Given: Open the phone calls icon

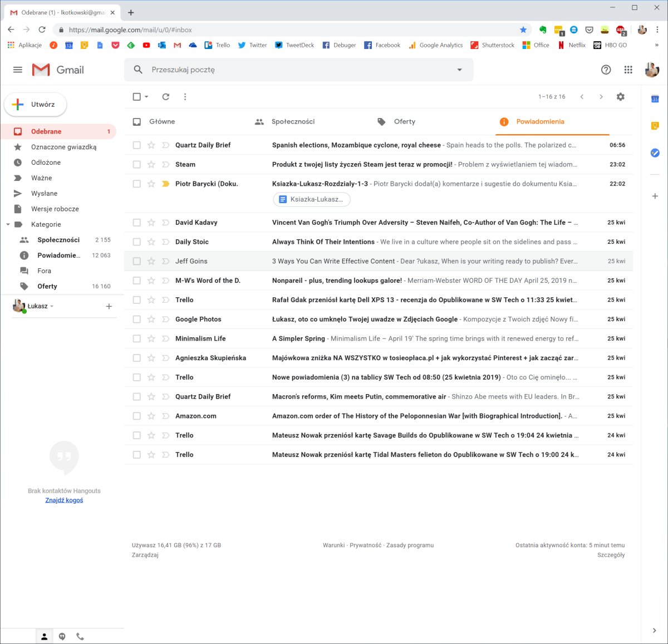Looking at the screenshot, I should [80, 636].
